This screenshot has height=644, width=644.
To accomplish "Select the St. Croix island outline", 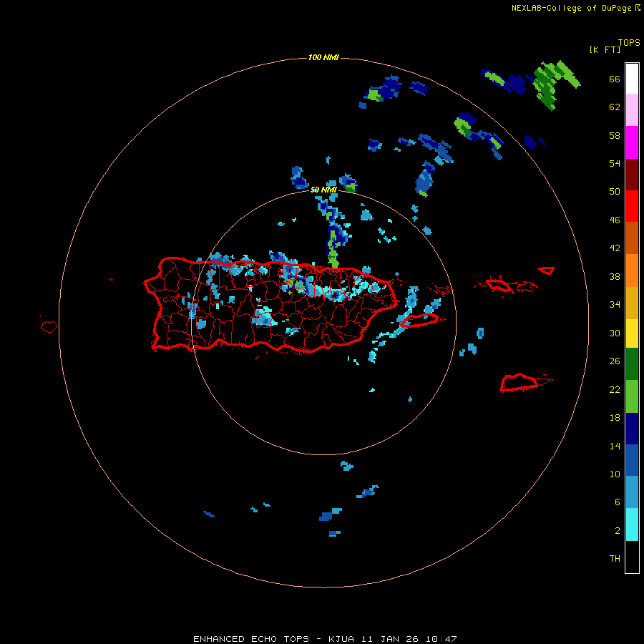I will 519,382.
